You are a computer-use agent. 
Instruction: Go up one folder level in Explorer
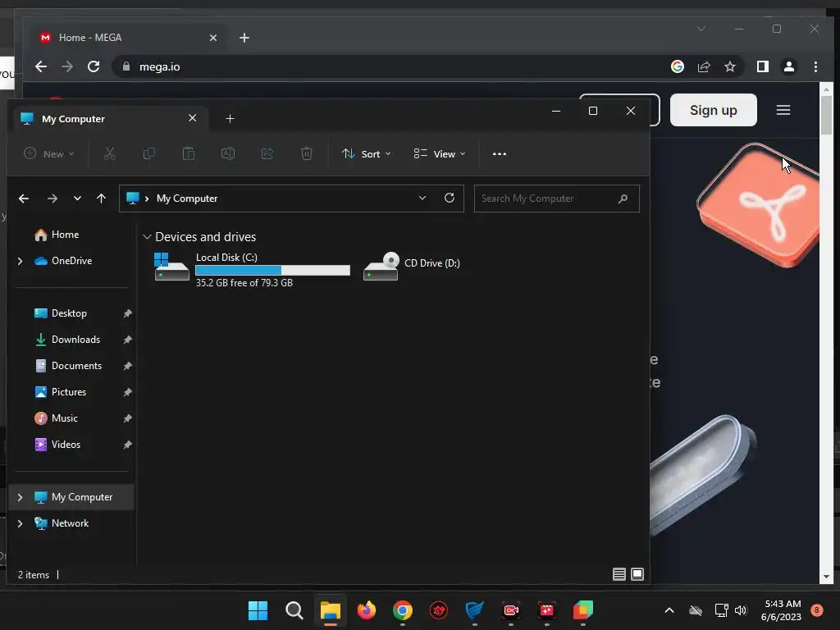click(101, 199)
